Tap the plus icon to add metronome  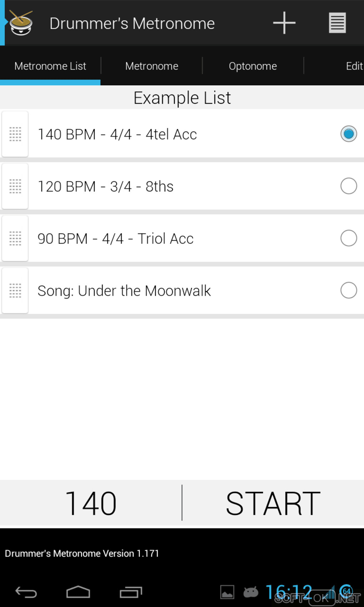click(284, 23)
